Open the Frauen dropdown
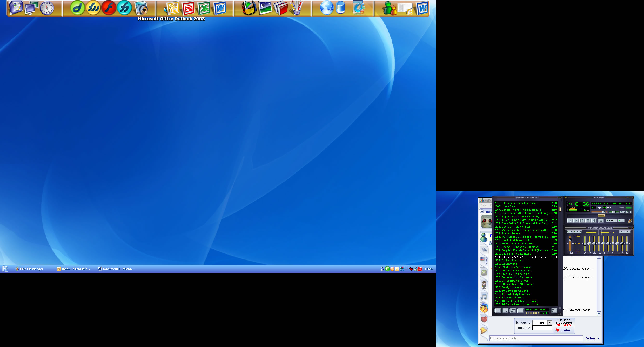The width and height of the screenshot is (644, 347). (549, 322)
